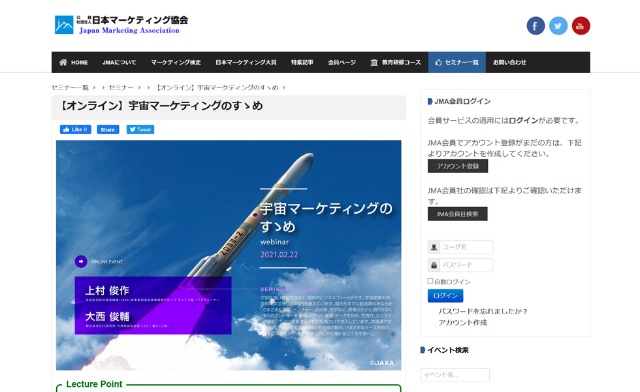Click the Facebook Share button
Screen dimensions: 640x392
(108, 129)
